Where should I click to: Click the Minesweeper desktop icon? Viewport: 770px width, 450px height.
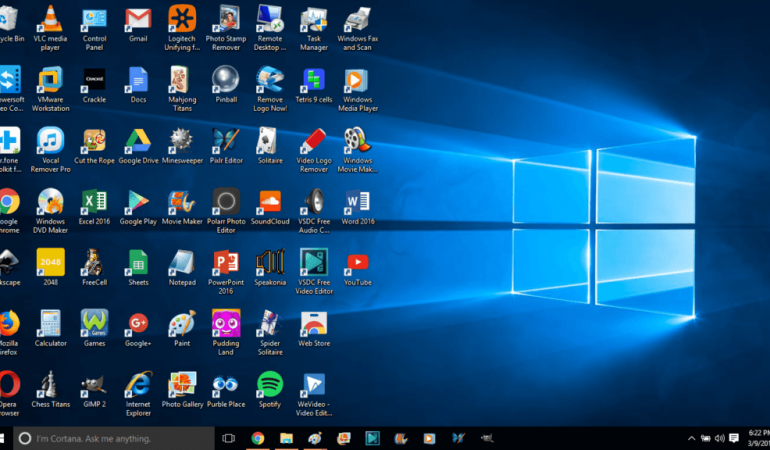[x=182, y=141]
